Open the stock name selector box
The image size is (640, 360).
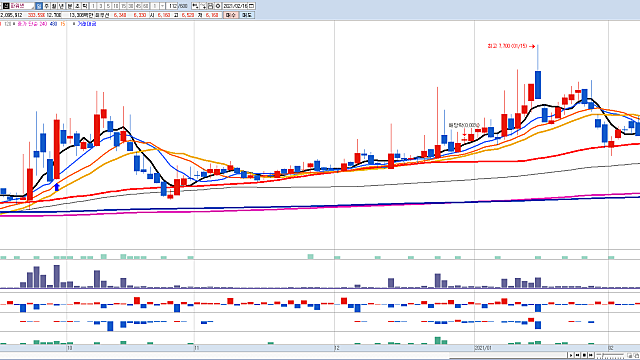pyautogui.click(x=22, y=6)
